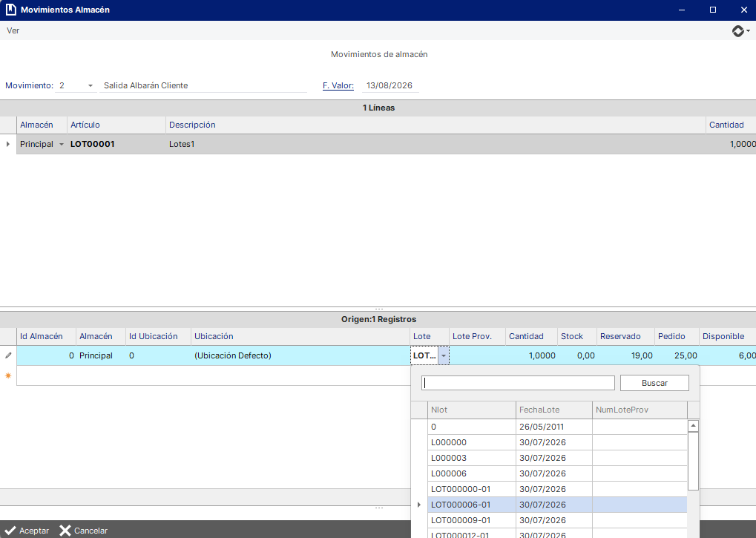This screenshot has width=756, height=538.
Task: Select lot L000000 in list
Action: 557,442
